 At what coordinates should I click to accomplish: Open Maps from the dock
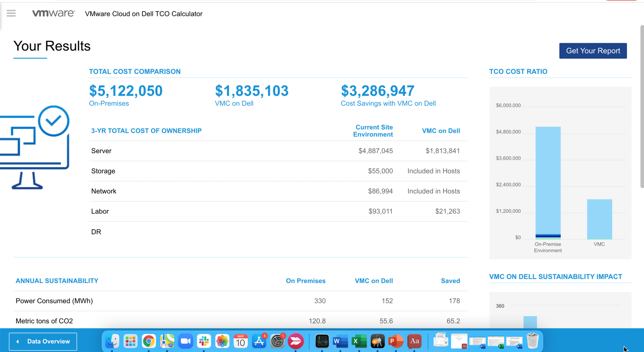point(167,341)
